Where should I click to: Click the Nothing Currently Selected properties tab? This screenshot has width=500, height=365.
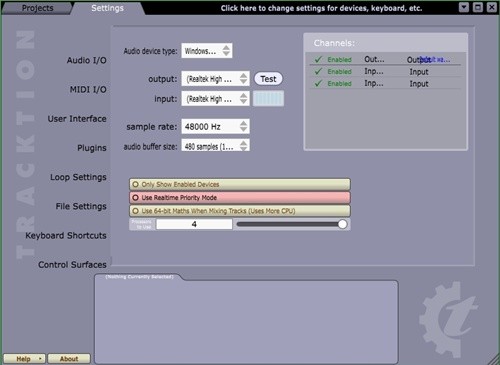pos(139,277)
